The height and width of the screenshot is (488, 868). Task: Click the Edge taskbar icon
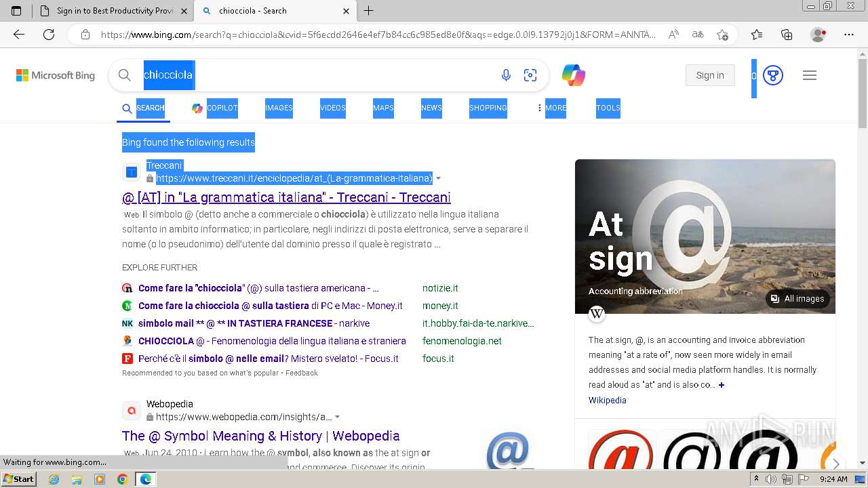145,479
